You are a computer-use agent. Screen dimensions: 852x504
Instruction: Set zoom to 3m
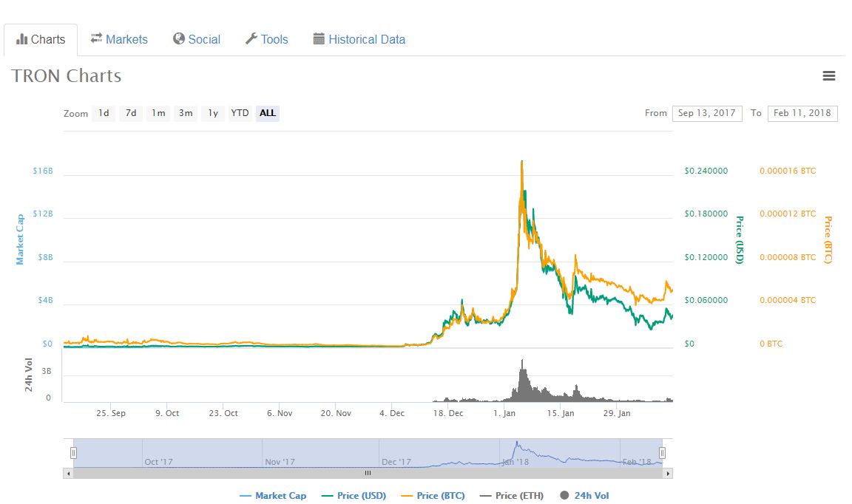[x=186, y=113]
